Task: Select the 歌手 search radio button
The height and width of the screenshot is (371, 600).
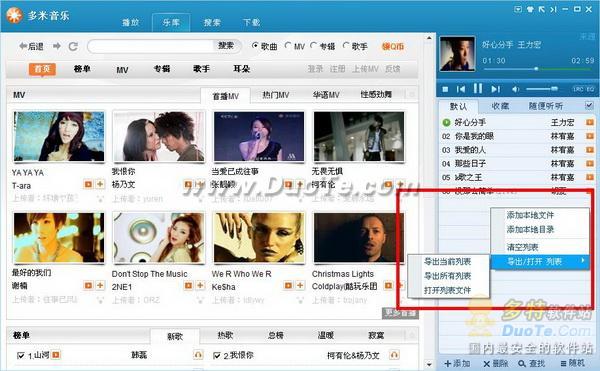Action: tap(346, 46)
